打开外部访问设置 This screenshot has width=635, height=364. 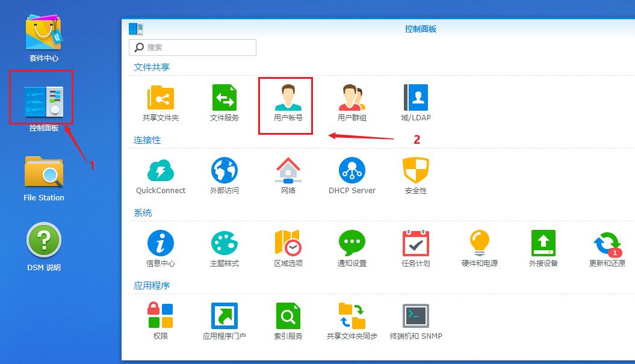(224, 174)
